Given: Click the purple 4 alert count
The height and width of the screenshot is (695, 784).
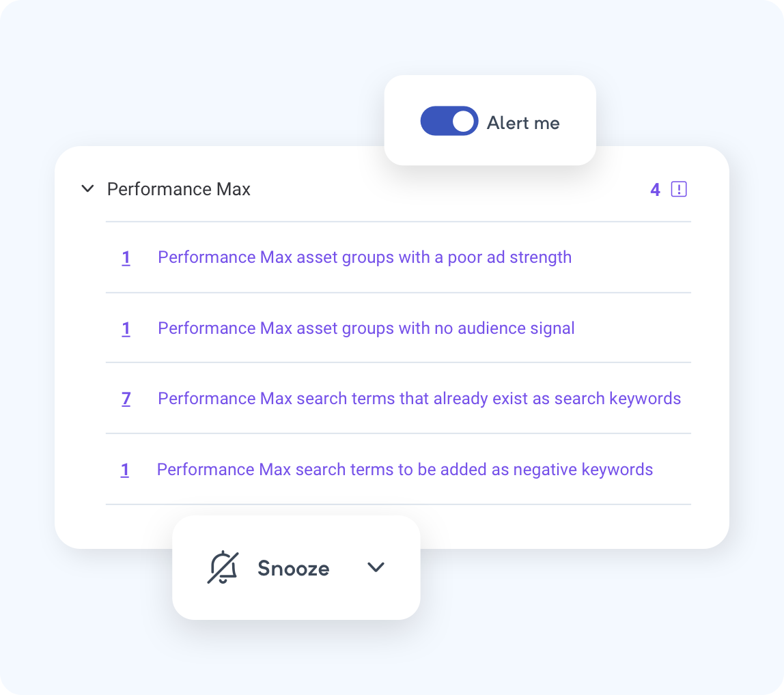Looking at the screenshot, I should pos(655,190).
